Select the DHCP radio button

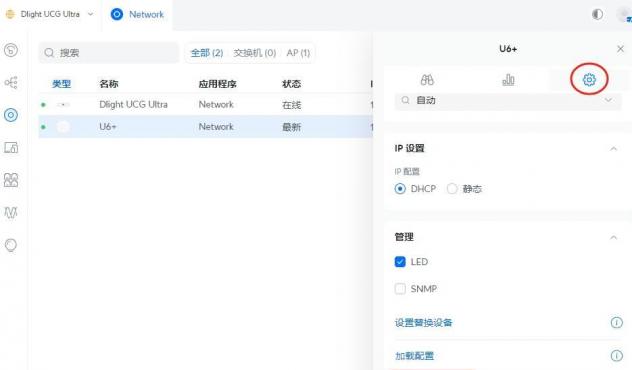pyautogui.click(x=400, y=189)
